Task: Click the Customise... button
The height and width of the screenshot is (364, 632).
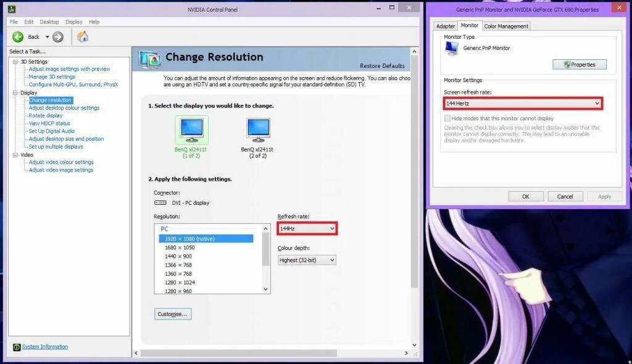Action: point(173,314)
